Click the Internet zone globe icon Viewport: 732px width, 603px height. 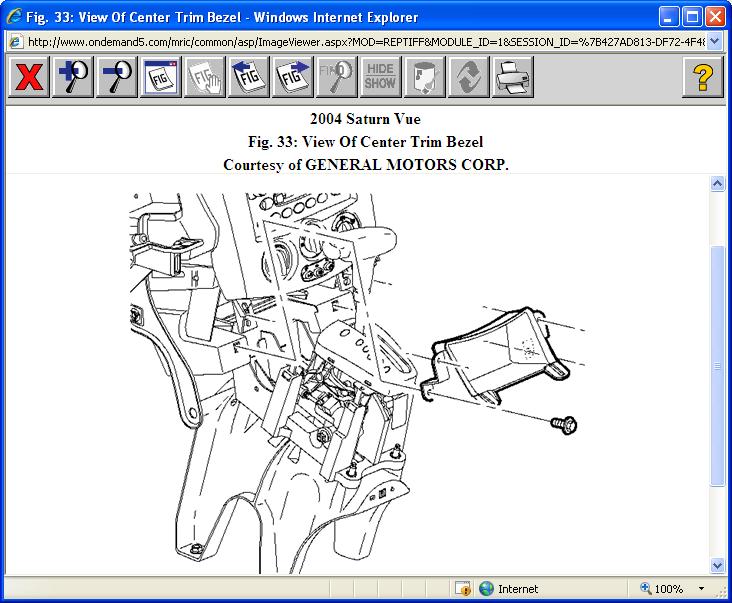(486, 589)
